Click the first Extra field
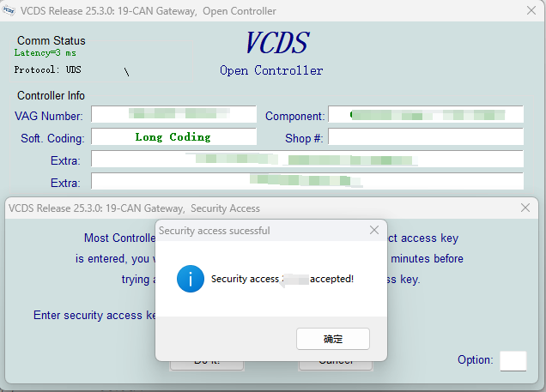This screenshot has width=546, height=392. [x=306, y=160]
